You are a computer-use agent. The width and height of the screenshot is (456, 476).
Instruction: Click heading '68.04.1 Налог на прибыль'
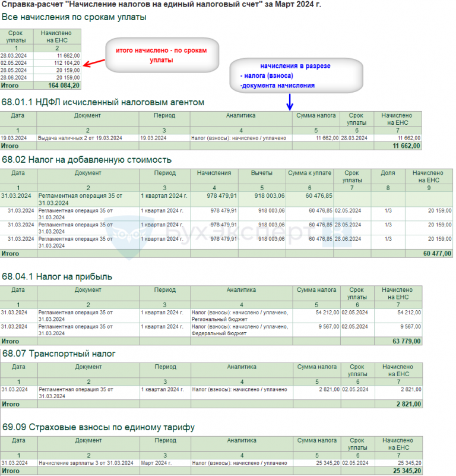pos(57,276)
